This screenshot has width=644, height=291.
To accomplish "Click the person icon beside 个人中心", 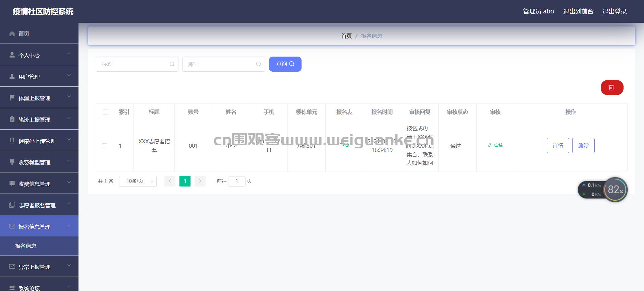I will [x=12, y=55].
